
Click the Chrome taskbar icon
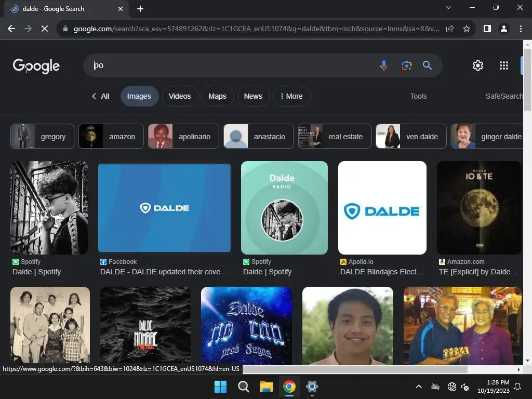(x=289, y=387)
